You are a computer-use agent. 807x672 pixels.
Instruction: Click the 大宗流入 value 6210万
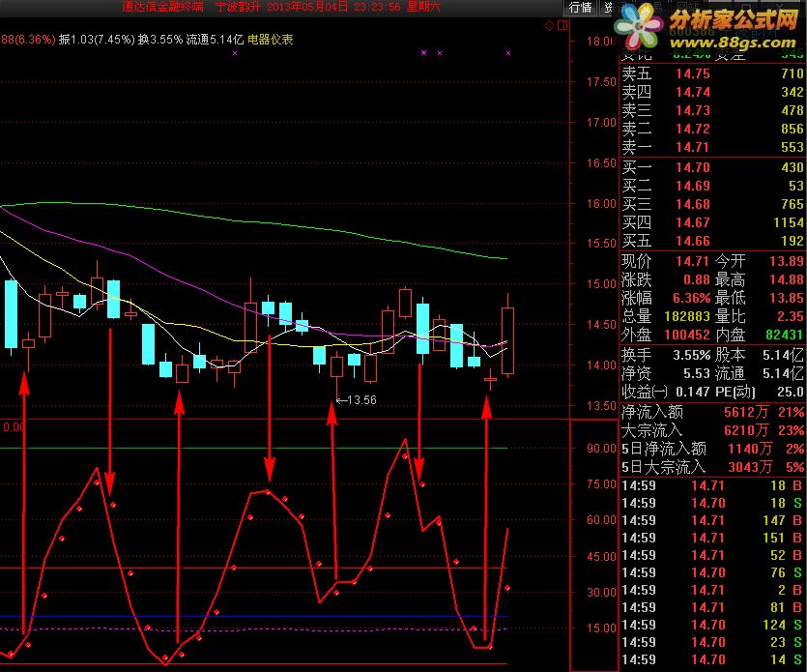[x=746, y=430]
